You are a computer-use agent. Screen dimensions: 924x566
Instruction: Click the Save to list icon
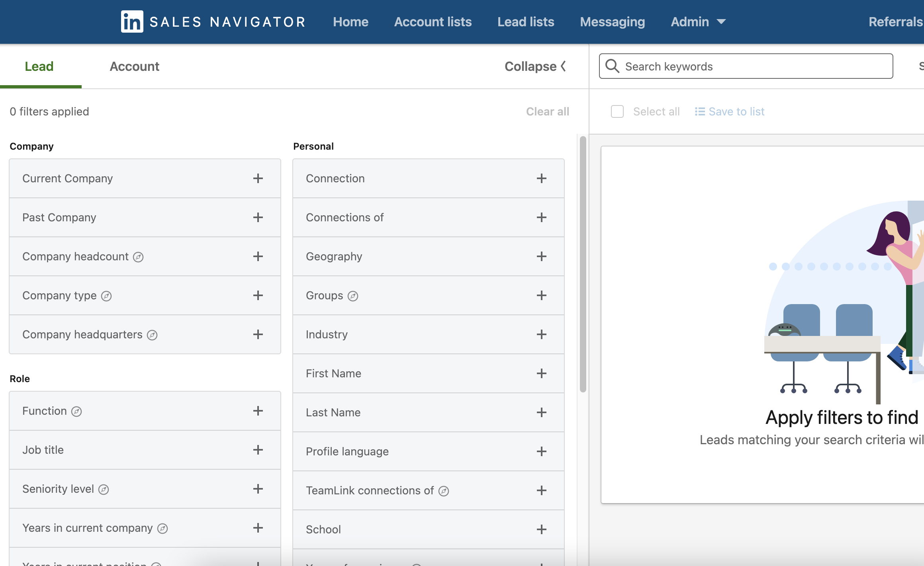tap(700, 111)
